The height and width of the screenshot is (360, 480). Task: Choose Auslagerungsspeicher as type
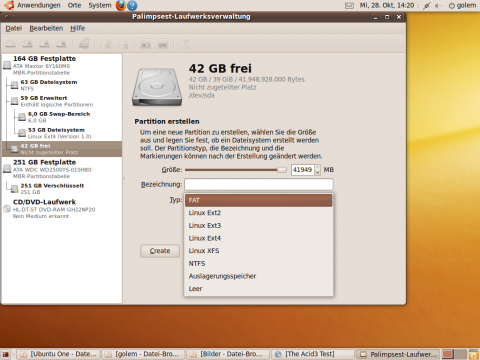pos(259,276)
